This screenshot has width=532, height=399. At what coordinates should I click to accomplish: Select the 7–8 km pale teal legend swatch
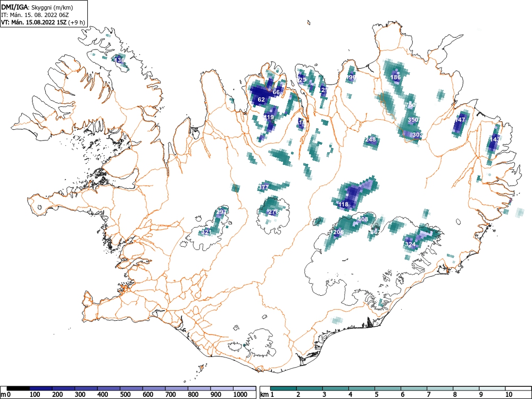(x=440, y=388)
